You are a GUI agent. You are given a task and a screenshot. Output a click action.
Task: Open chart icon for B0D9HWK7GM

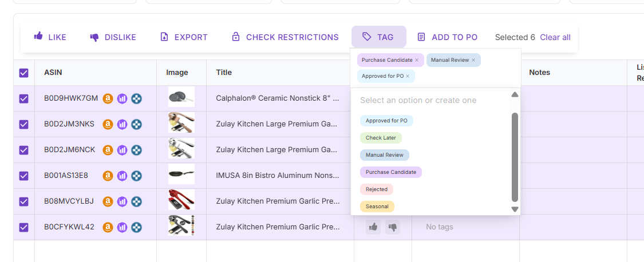click(122, 98)
